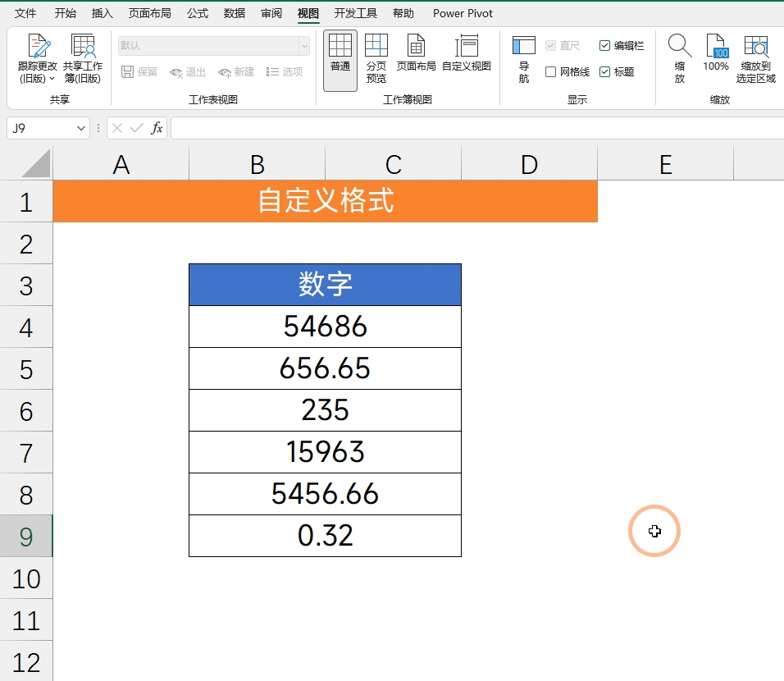Open the 文件 File tab
The image size is (784, 681).
pos(25,13)
